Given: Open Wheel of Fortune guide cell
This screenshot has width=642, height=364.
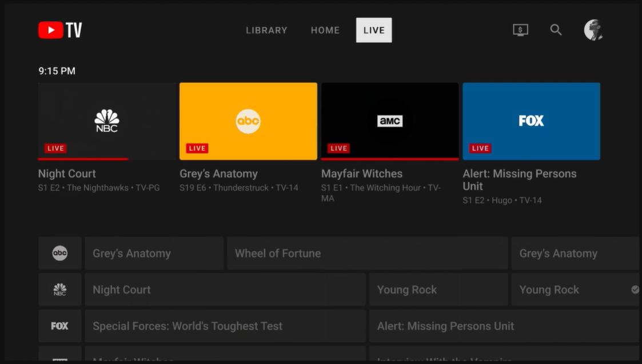Looking at the screenshot, I should coord(368,253).
